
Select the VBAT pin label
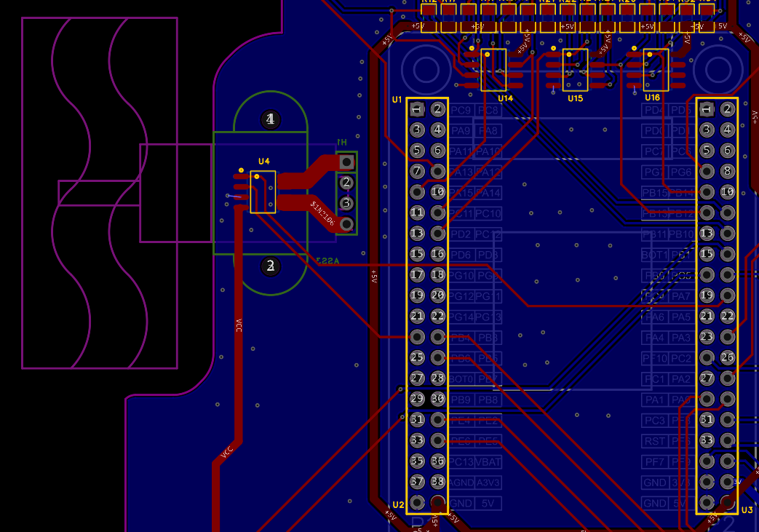click(x=488, y=461)
